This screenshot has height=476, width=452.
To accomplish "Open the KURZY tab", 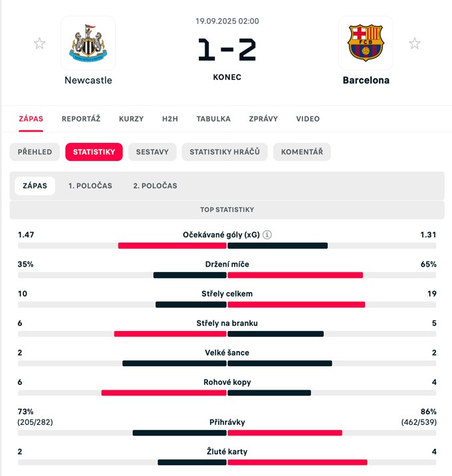I will [x=131, y=119].
